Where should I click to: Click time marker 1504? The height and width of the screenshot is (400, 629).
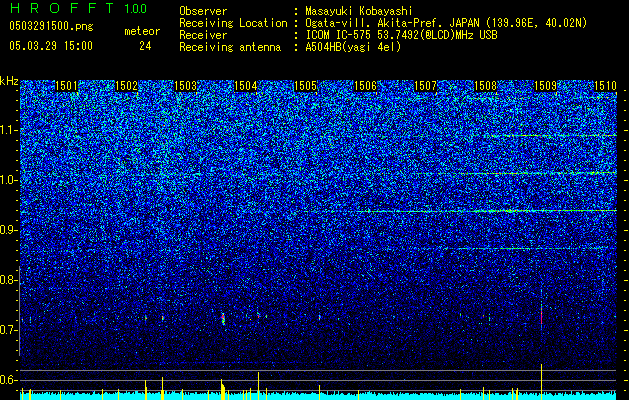point(246,86)
